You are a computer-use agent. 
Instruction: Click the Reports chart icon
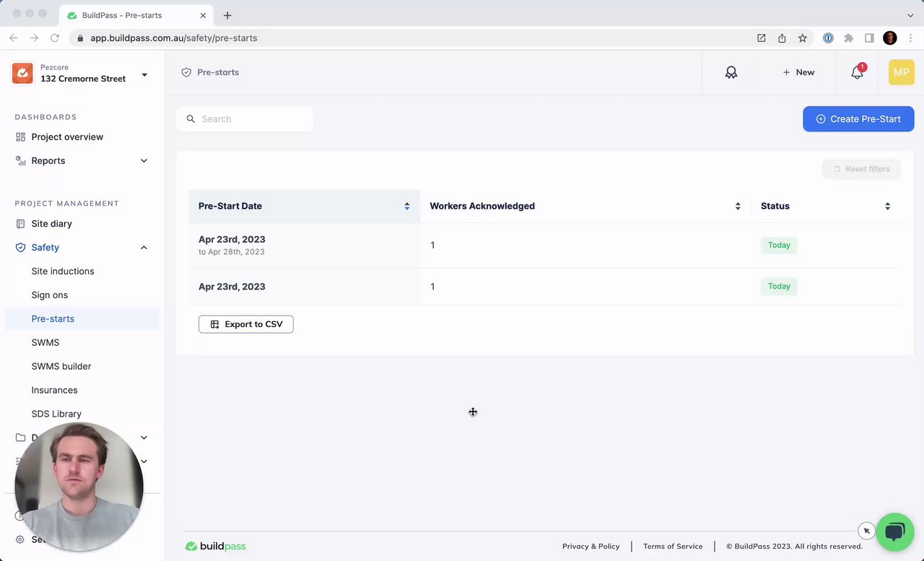click(20, 161)
